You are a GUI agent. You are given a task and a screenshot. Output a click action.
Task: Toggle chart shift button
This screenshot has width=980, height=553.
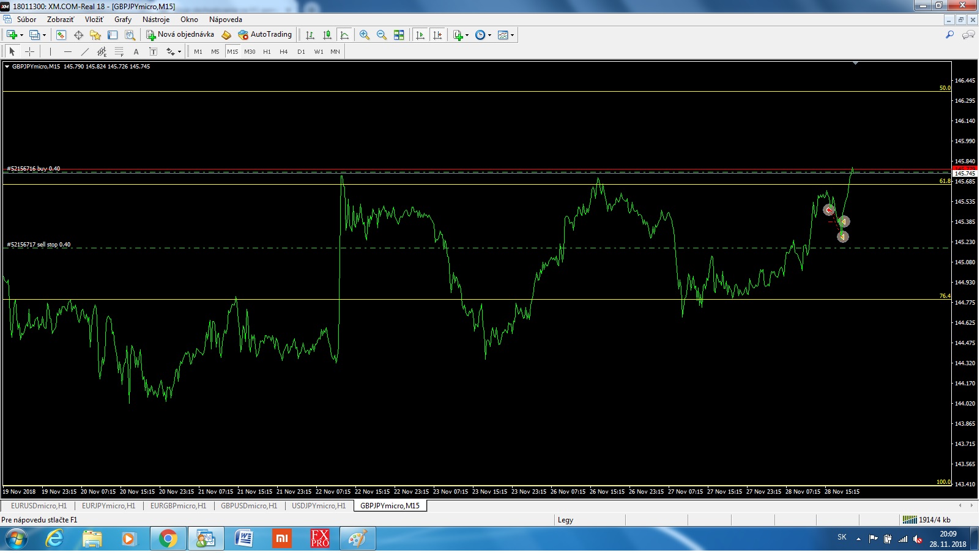tap(437, 35)
